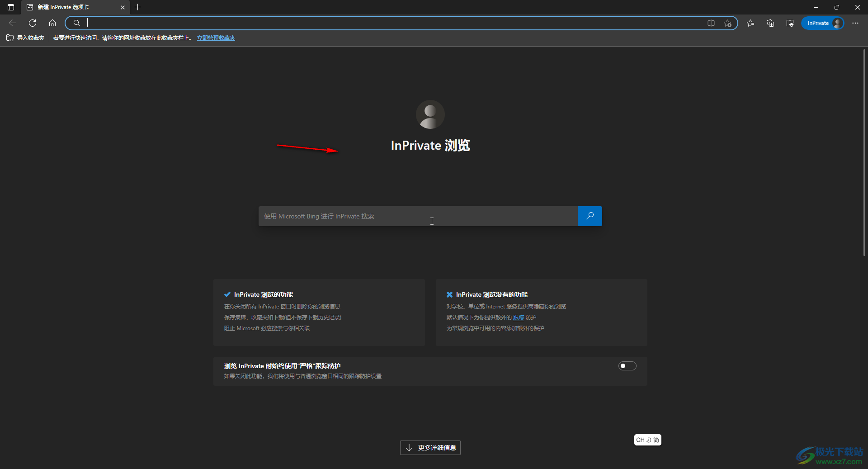Click InPrivate 浏览的功能 heading

click(264, 294)
